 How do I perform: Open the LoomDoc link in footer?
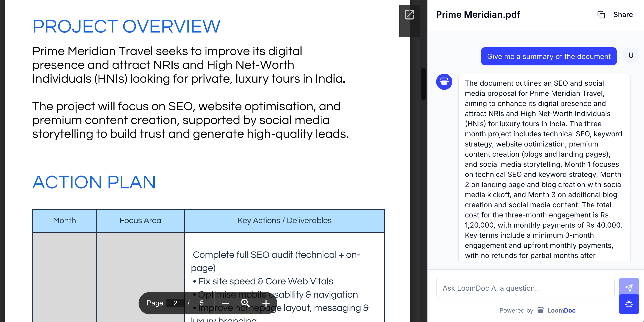click(x=561, y=310)
